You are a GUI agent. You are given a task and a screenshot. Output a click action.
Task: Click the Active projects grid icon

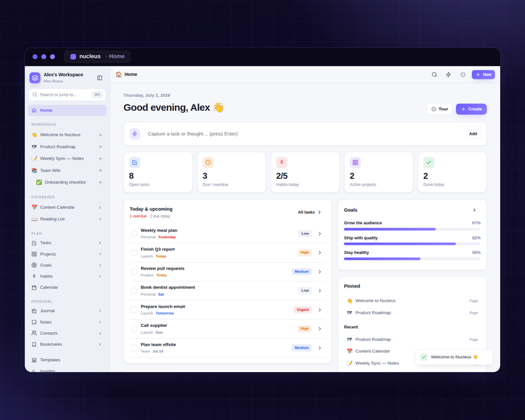pos(355,163)
